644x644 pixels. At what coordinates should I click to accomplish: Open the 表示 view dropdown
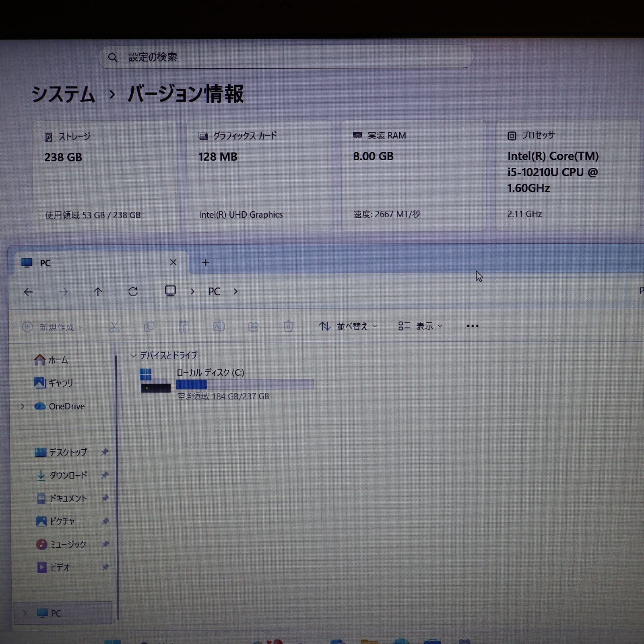420,326
